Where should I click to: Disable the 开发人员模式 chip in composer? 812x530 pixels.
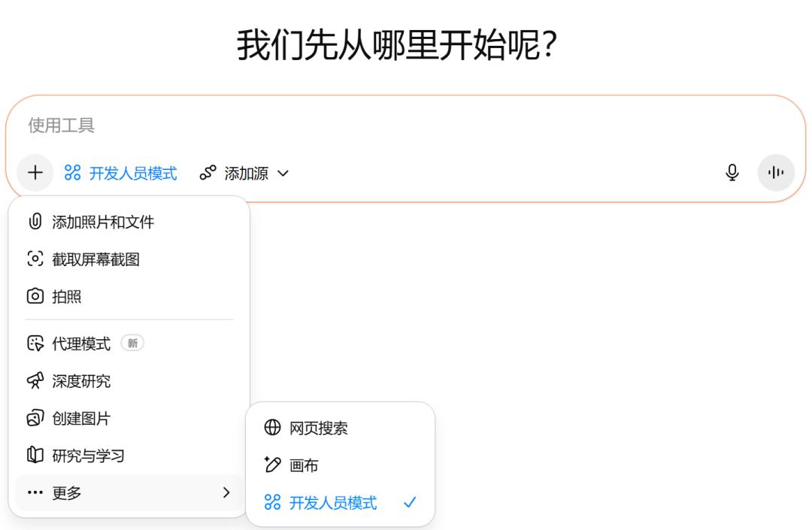(x=121, y=173)
